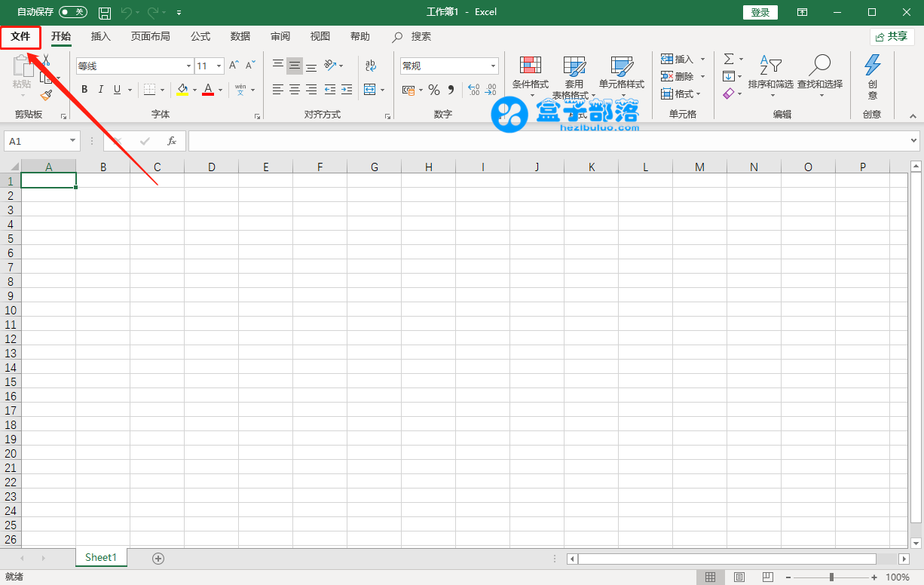Switch to Normal view in status bar
The height and width of the screenshot is (585, 924).
click(710, 577)
